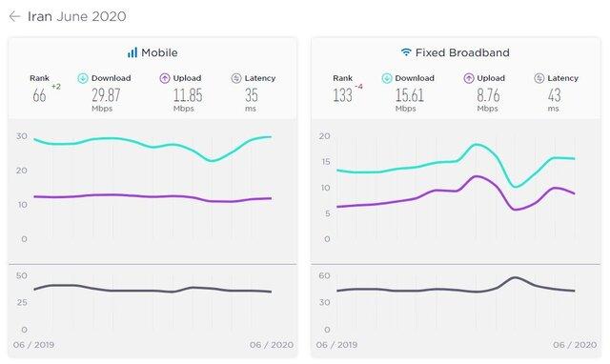Image resolution: width=610 pixels, height=364 pixels.
Task: Click the Mobile heading label
Action: tap(159, 52)
